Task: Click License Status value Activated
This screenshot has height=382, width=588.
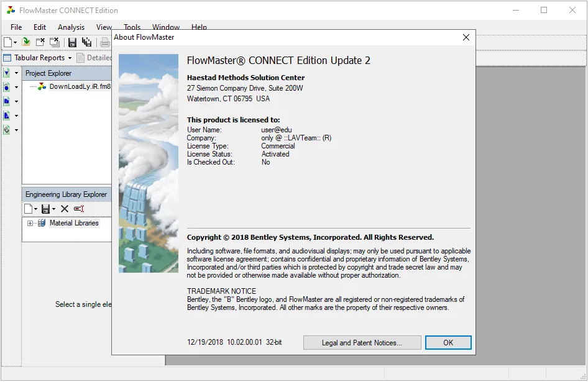Action: click(275, 154)
